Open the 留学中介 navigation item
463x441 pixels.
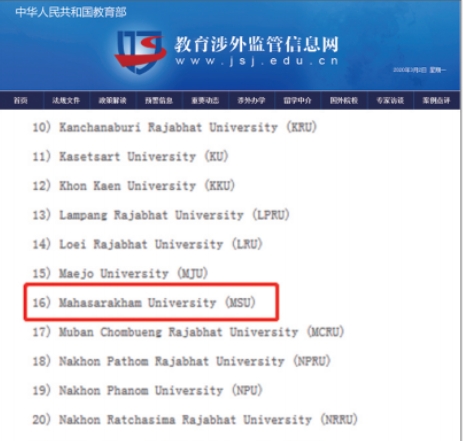pos(298,100)
